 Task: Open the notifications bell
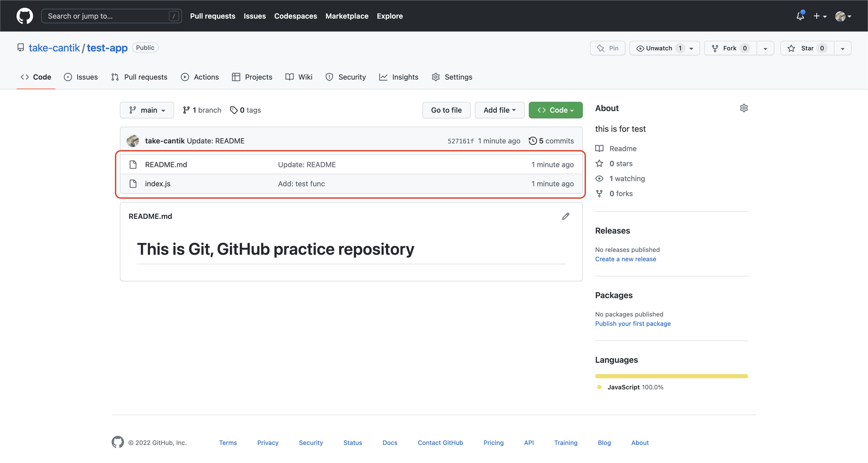800,16
